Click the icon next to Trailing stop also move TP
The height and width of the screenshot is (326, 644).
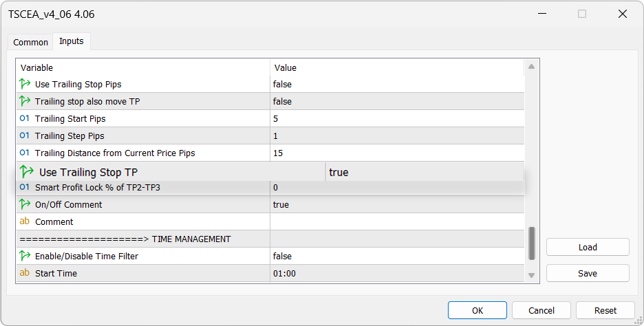tap(25, 101)
